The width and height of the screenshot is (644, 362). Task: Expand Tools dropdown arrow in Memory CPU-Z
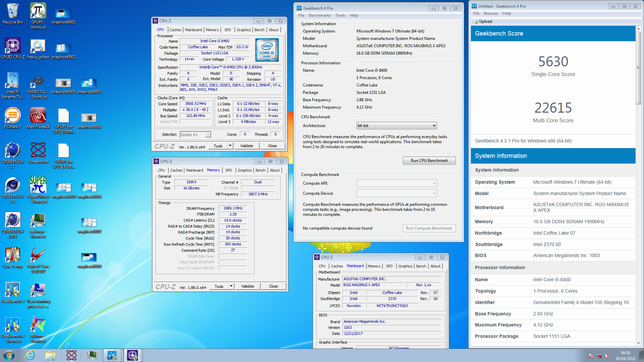click(x=231, y=286)
